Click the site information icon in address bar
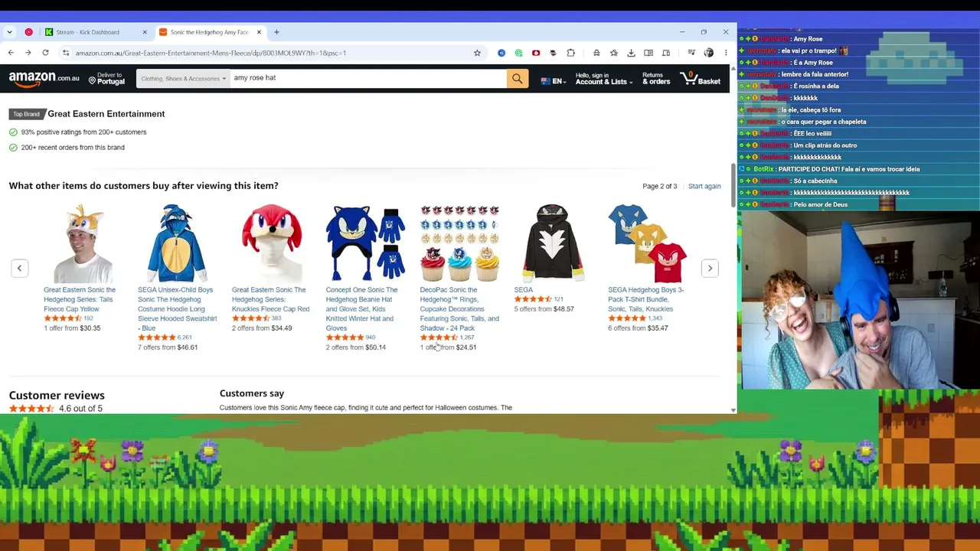Viewport: 980px width, 551px height. tap(66, 53)
